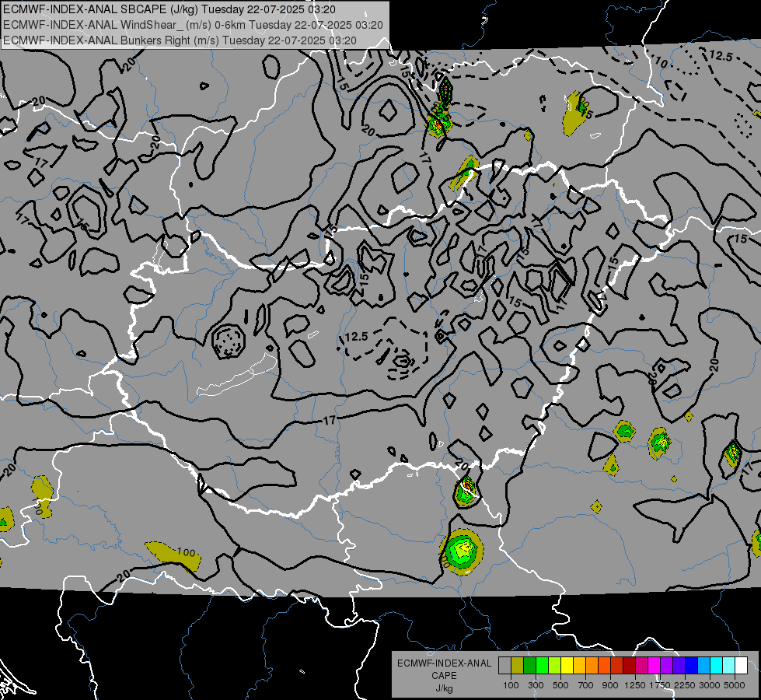Click the ECMWF-INDEX-ANAL legend title
This screenshot has height=700, width=761.
[445, 663]
